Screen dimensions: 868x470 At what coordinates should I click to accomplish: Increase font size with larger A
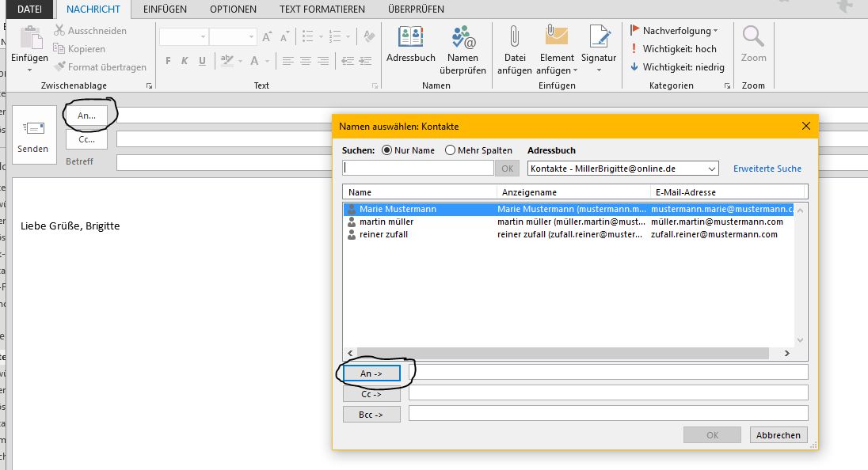[267, 37]
